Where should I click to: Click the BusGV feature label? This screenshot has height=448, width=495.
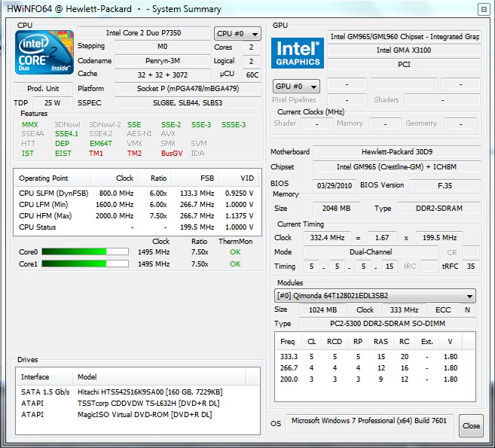172,154
